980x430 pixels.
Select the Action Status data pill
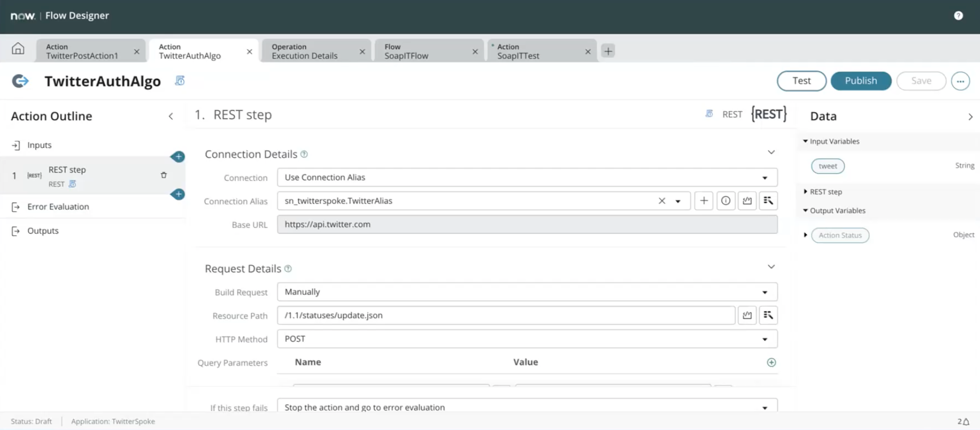tap(840, 235)
